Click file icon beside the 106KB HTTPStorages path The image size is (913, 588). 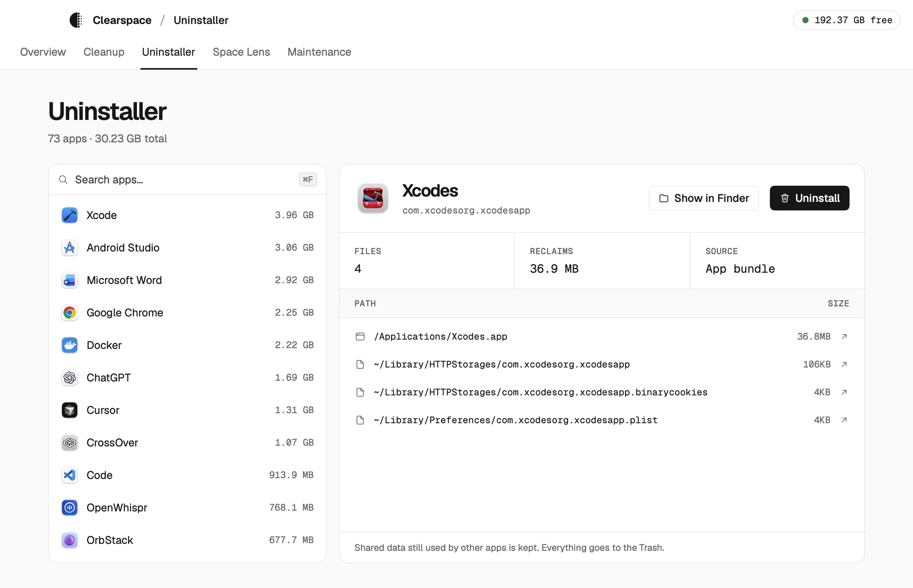coord(360,364)
